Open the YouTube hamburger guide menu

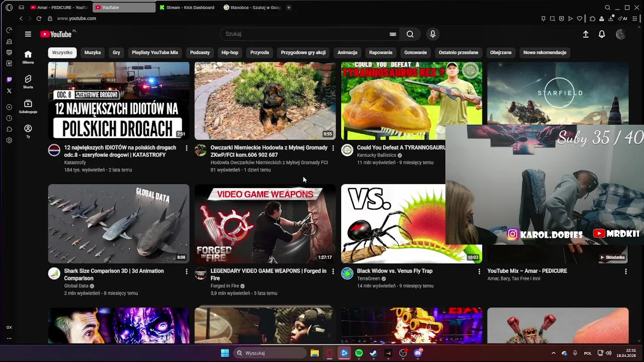pos(28,34)
